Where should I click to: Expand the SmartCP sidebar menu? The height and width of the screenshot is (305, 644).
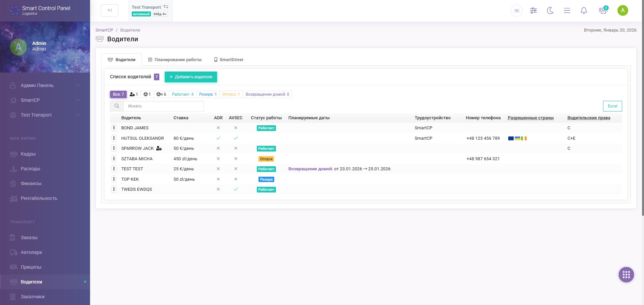click(x=45, y=100)
